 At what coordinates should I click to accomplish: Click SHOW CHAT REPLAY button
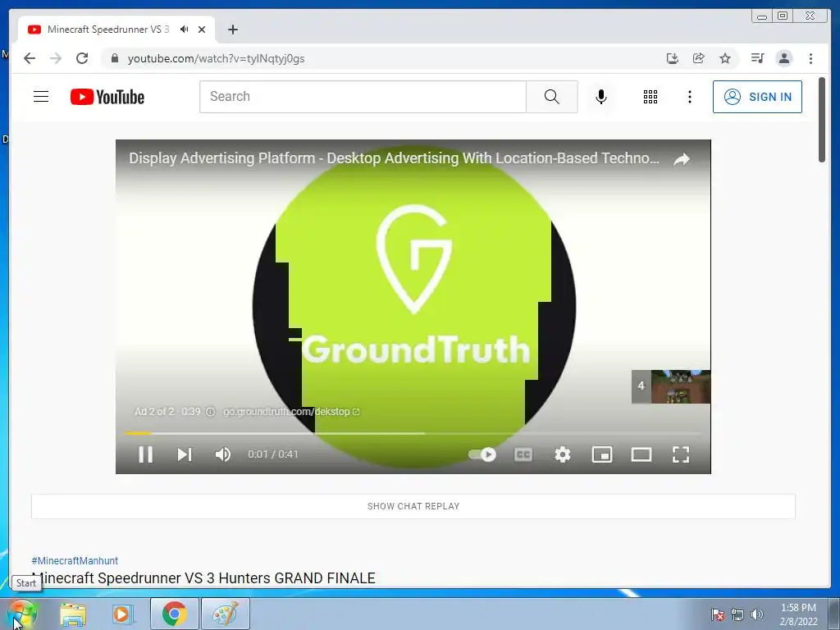click(x=413, y=506)
